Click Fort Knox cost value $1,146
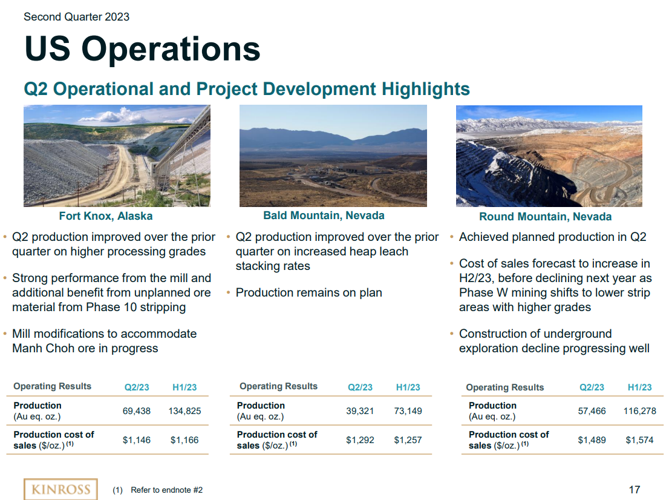The image size is (669, 500). click(137, 440)
